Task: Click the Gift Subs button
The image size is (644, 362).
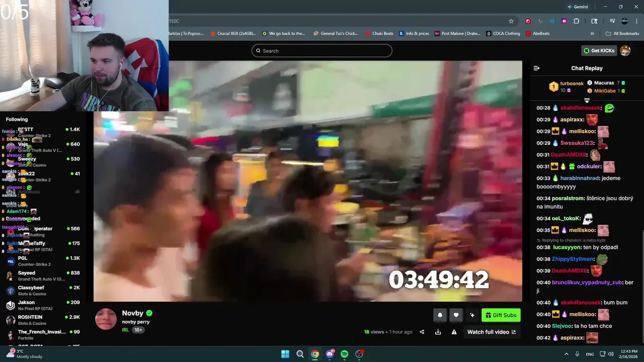Action: (x=501, y=315)
